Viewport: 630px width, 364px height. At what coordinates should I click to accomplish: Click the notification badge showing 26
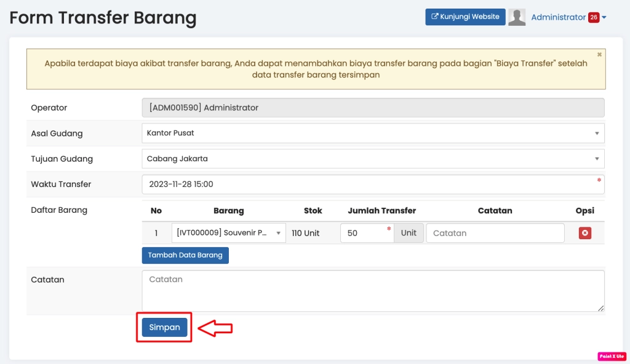tap(593, 17)
